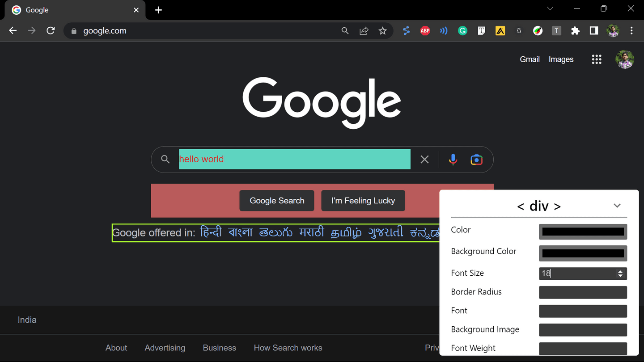Image resolution: width=644 pixels, height=362 pixels.
Task: Open the Google apps grid
Action: coord(597,59)
